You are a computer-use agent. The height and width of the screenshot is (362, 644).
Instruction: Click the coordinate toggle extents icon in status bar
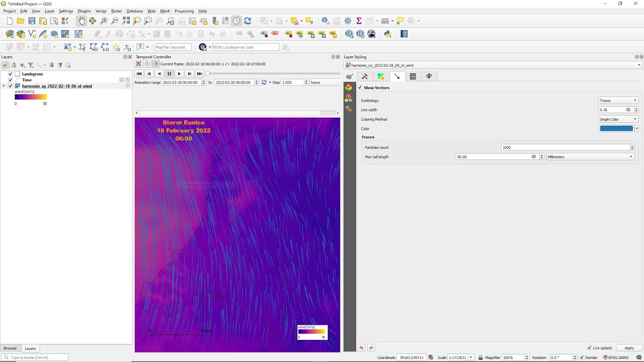pos(431,357)
